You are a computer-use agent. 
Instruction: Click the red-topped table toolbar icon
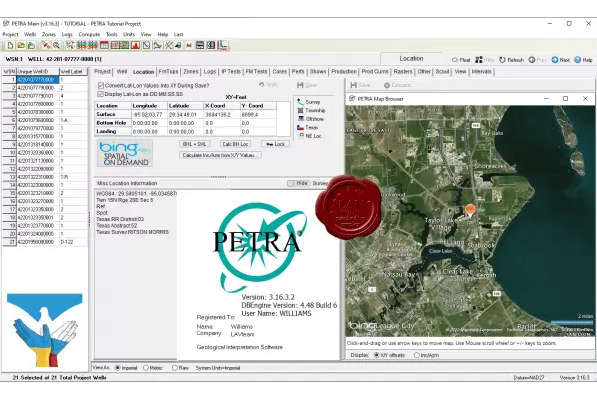coord(104,45)
